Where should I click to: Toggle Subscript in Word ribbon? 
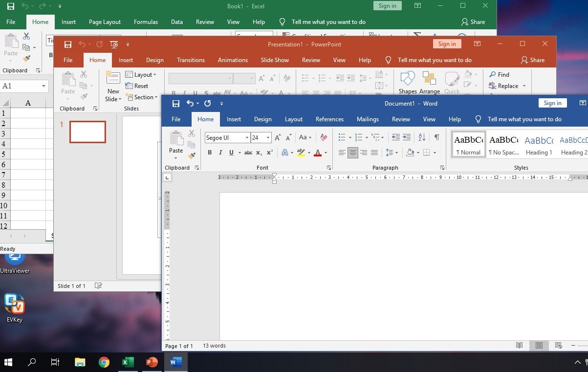[259, 153]
